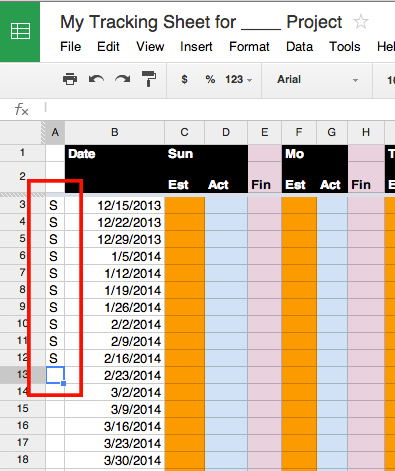
Task: Select the cell with date 1/19/2014
Action: click(115, 290)
